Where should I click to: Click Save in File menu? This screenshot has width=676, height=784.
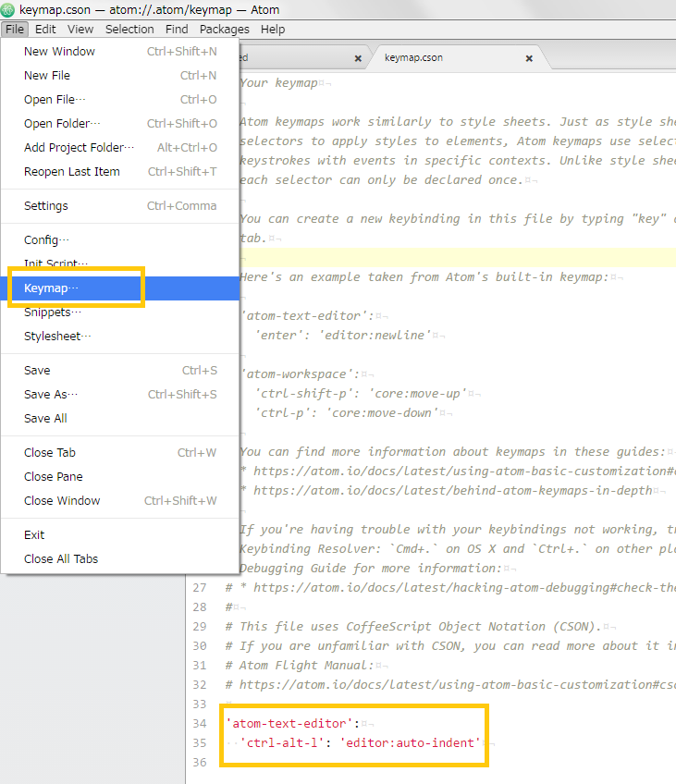pyautogui.click(x=120, y=371)
